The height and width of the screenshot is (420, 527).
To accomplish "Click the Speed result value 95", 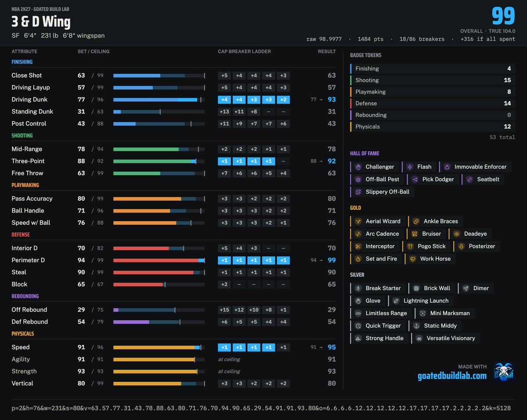I will coord(332,347).
